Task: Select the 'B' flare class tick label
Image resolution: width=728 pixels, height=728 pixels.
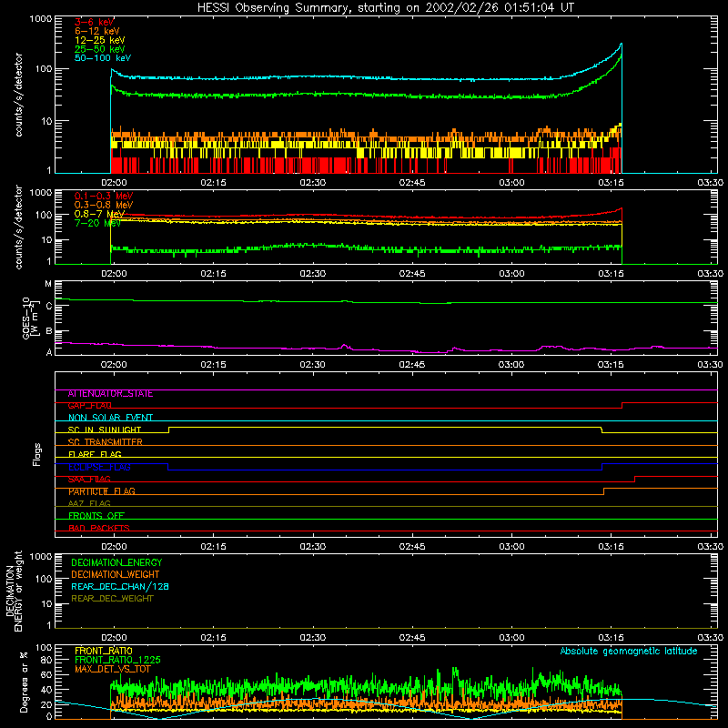Action: 49,331
